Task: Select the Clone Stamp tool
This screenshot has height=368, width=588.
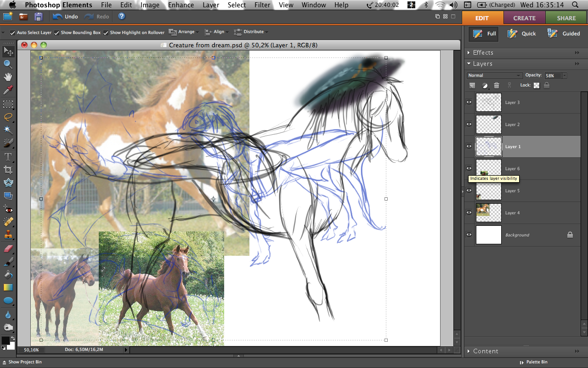Action: pyautogui.click(x=8, y=236)
